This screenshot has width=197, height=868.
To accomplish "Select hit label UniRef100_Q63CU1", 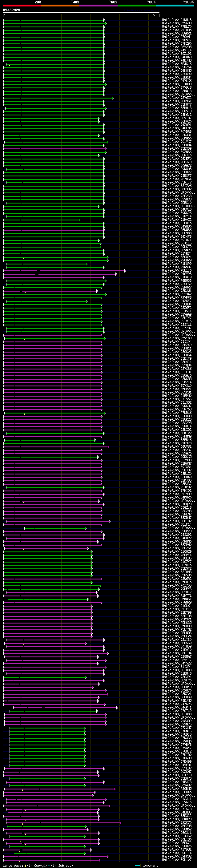I will point(177,392).
